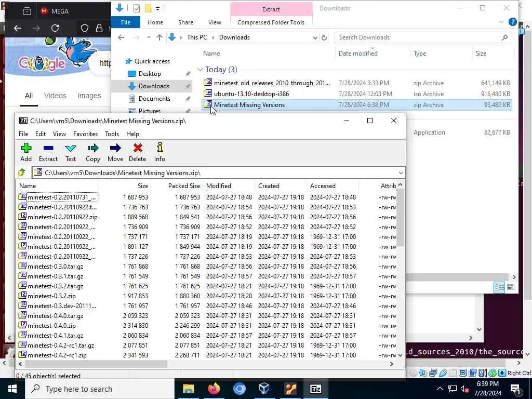The width and height of the screenshot is (532, 399).
Task: Click the network tray icon
Action: (x=453, y=389)
